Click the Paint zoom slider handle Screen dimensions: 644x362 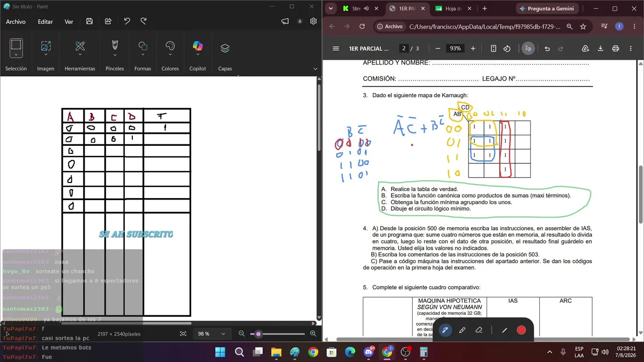point(259,334)
